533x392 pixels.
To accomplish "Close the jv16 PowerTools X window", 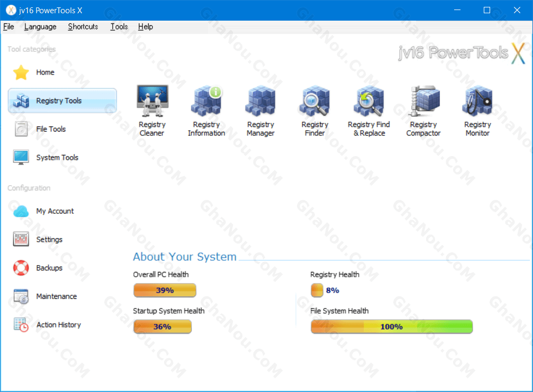I will 517,10.
